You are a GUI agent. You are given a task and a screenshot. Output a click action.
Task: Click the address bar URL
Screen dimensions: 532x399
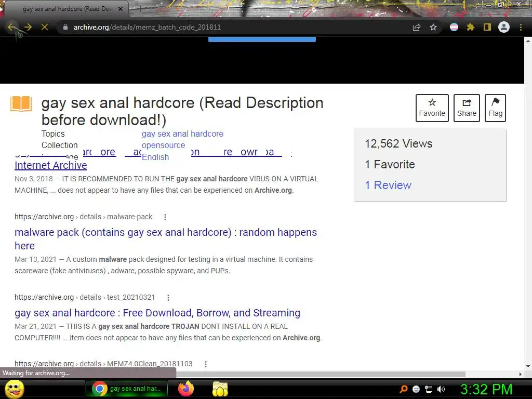(x=147, y=27)
